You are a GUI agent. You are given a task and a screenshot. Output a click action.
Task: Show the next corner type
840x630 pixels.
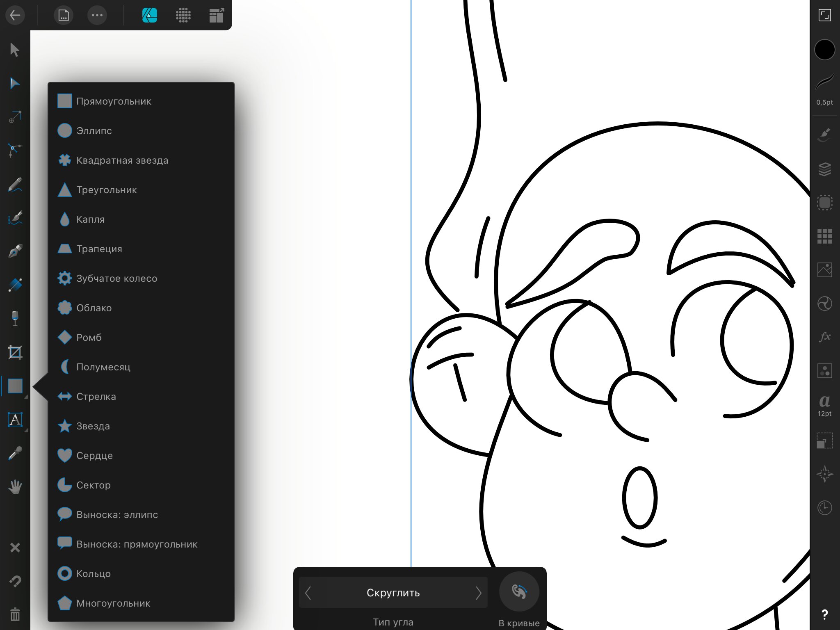pyautogui.click(x=478, y=593)
